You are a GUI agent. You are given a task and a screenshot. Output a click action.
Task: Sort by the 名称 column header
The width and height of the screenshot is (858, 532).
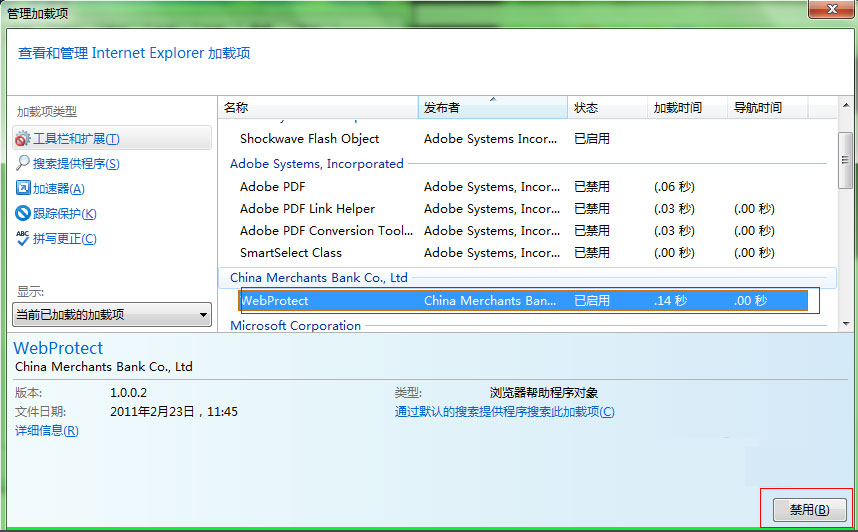[x=318, y=107]
